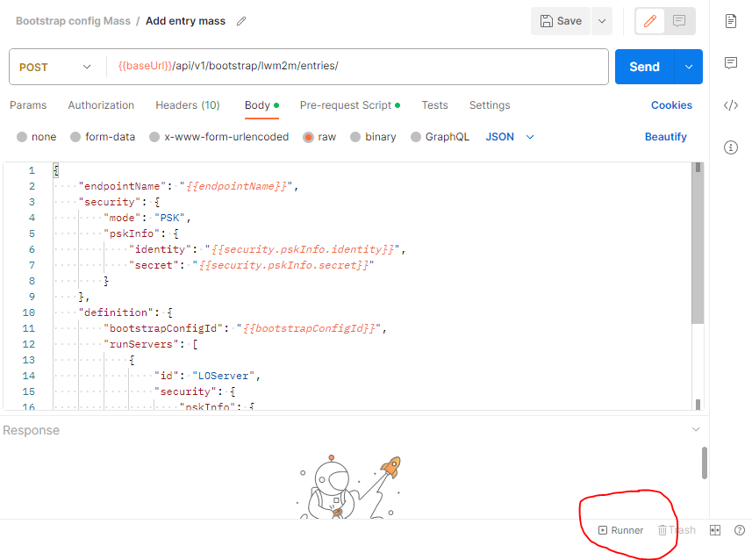Click the "endpointName" key on line 2
Image resolution: width=752 pixels, height=560 pixels.
click(122, 186)
